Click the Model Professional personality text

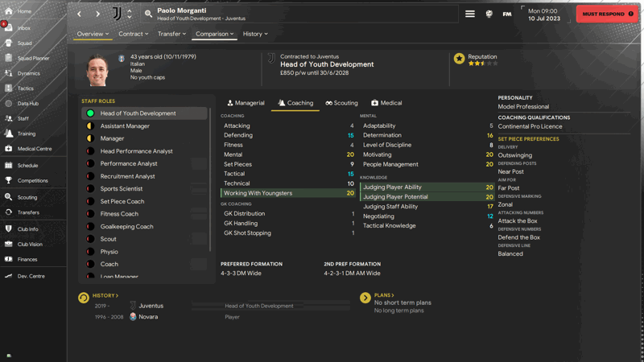523,107
